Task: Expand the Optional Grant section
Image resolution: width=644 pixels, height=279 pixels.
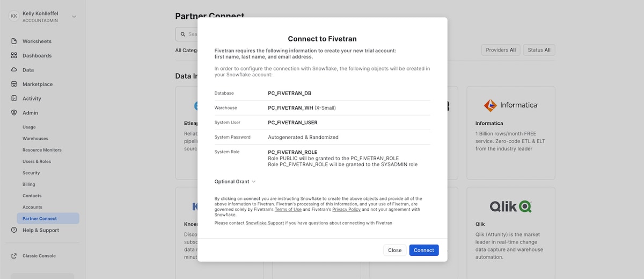Action: (235, 182)
